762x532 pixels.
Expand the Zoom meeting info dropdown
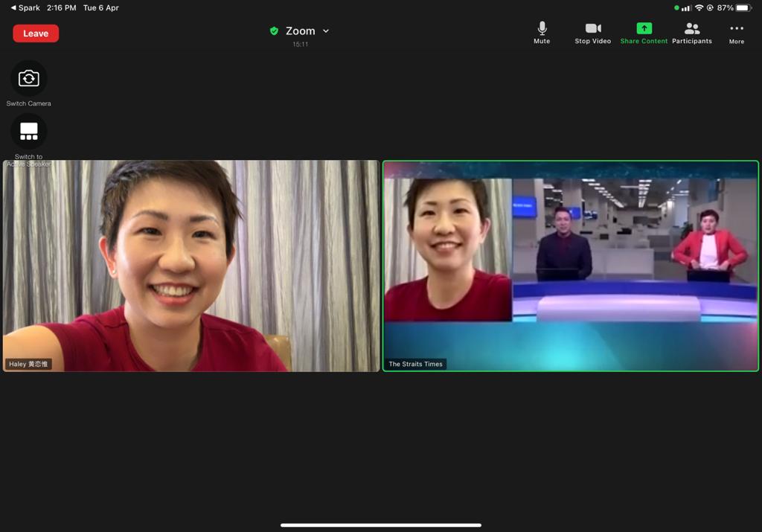pyautogui.click(x=326, y=31)
